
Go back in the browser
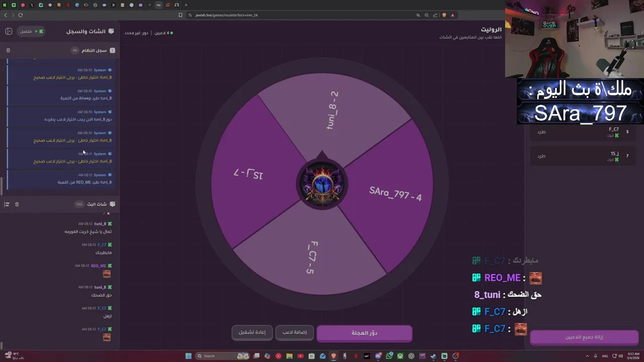click(x=6, y=15)
